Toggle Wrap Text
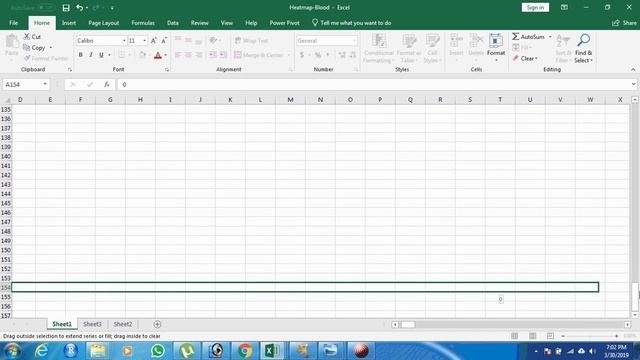Viewport: 640px width, 360px height. coord(251,41)
